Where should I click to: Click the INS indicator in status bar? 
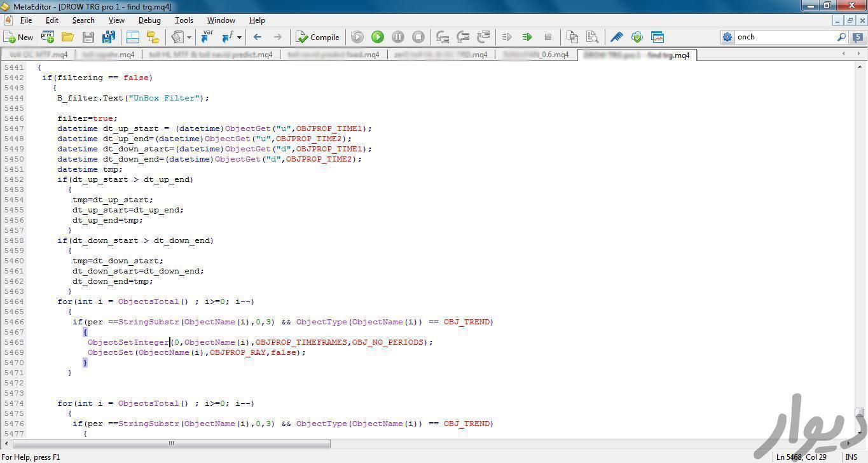851,457
